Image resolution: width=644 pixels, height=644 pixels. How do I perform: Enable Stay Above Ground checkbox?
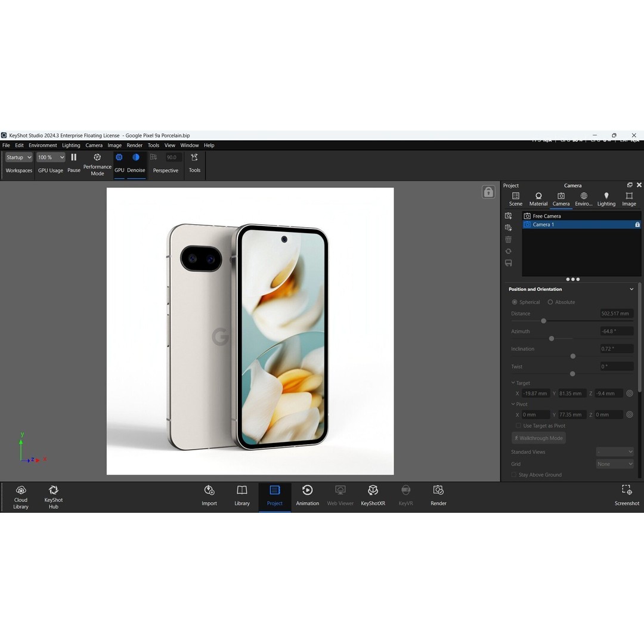point(514,475)
